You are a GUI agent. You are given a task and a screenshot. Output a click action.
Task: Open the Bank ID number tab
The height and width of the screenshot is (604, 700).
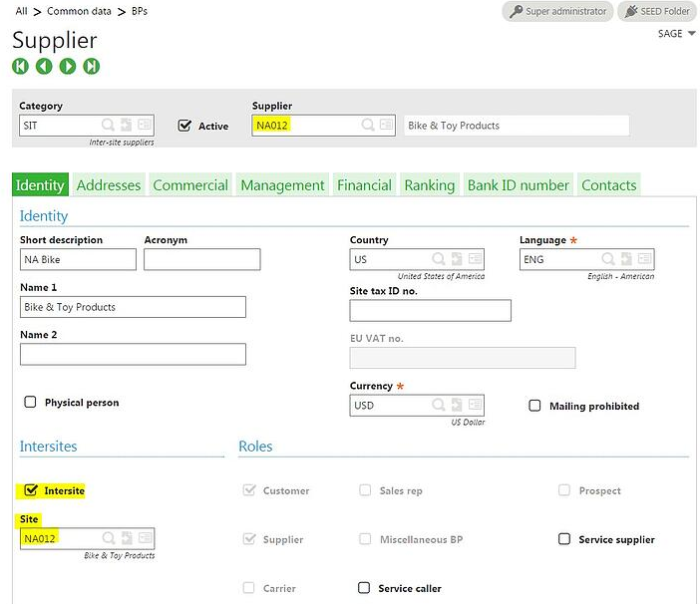[x=518, y=184]
